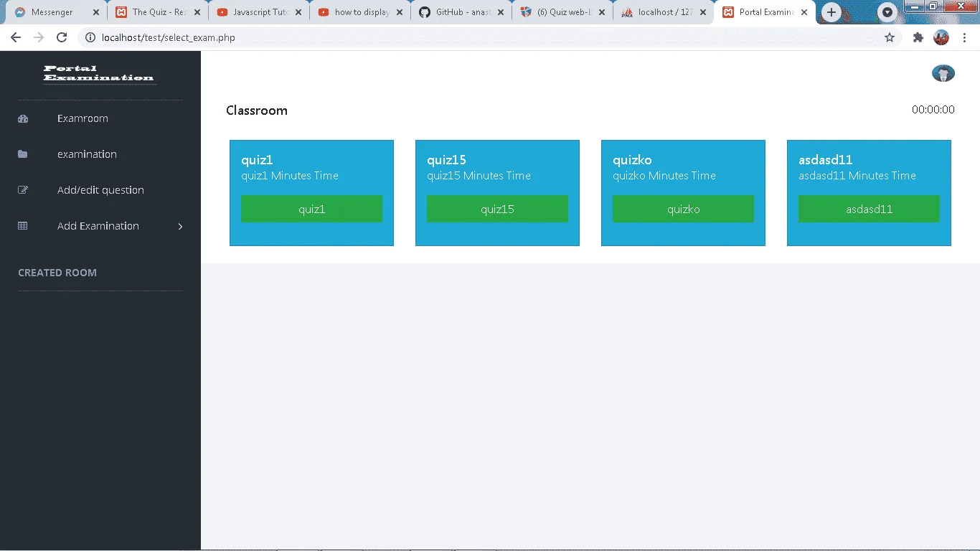Start the quiz15 green button

[497, 209]
